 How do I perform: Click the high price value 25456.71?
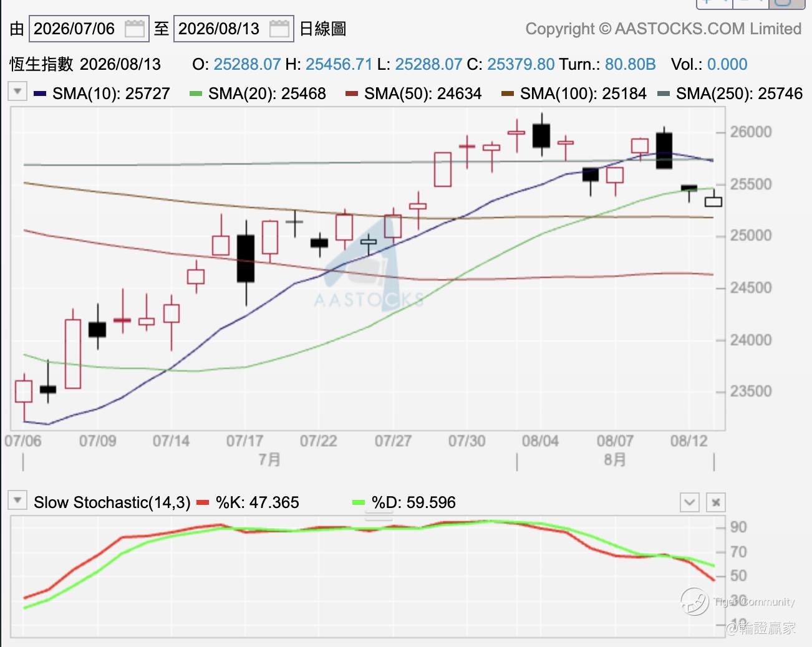[x=339, y=64]
